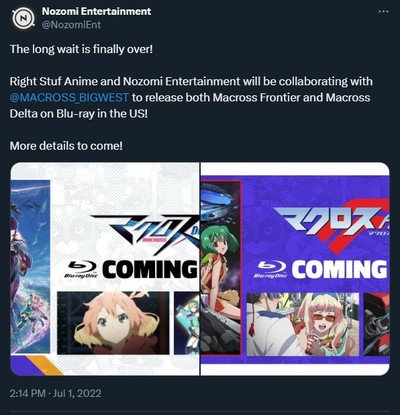The width and height of the screenshot is (400, 415).
Task: Open the 2:14 PM tweet timestamp
Action: (55, 393)
